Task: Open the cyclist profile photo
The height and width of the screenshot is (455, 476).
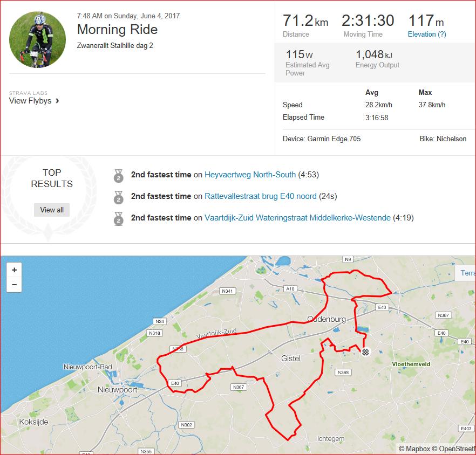Action: tap(37, 40)
